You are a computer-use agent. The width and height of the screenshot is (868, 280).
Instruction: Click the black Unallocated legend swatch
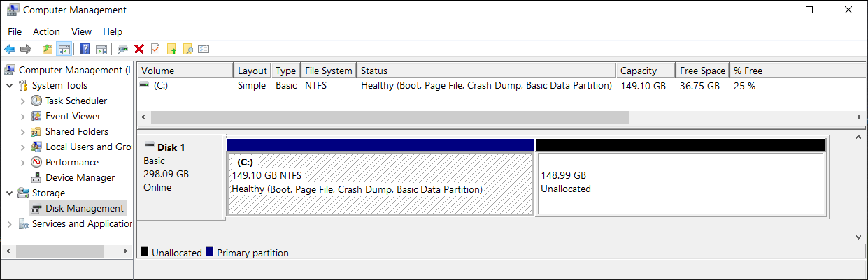click(x=145, y=252)
